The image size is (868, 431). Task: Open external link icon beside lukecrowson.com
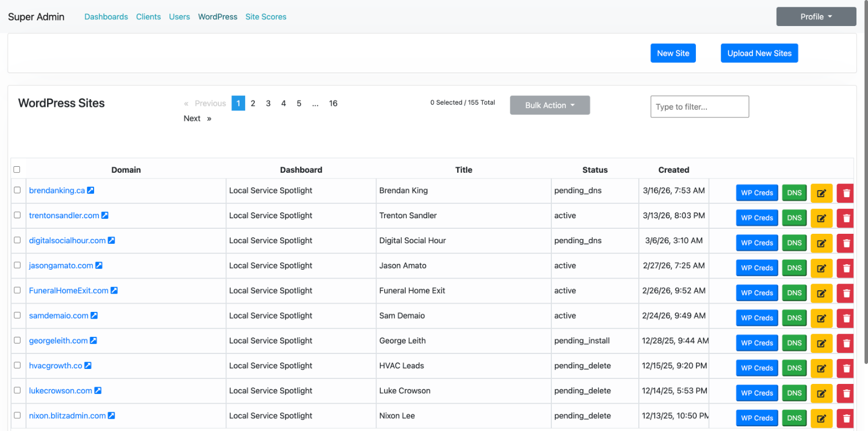(98, 391)
